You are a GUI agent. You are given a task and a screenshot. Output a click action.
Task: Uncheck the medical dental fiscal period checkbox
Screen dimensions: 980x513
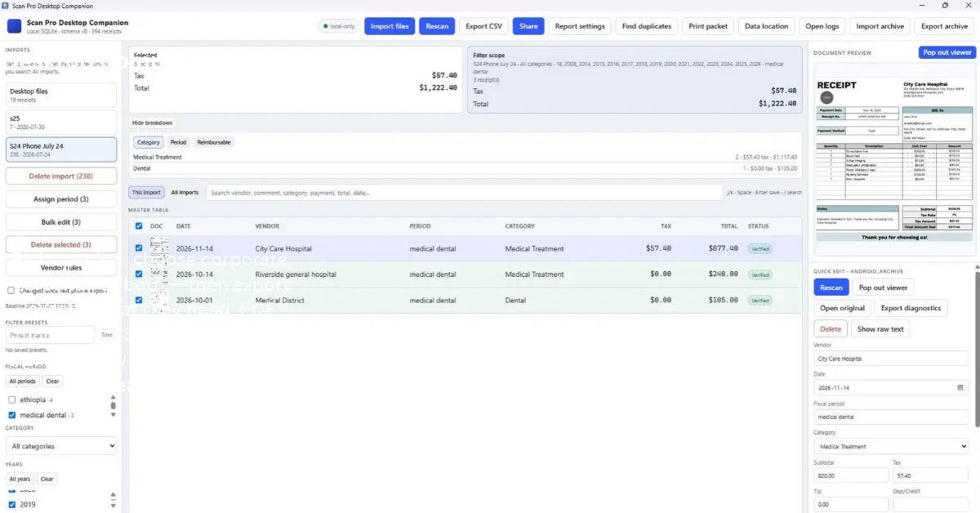tap(12, 415)
